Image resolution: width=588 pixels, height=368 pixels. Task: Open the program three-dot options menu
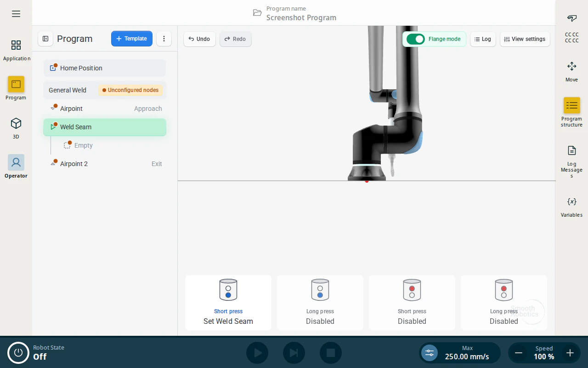coord(164,39)
